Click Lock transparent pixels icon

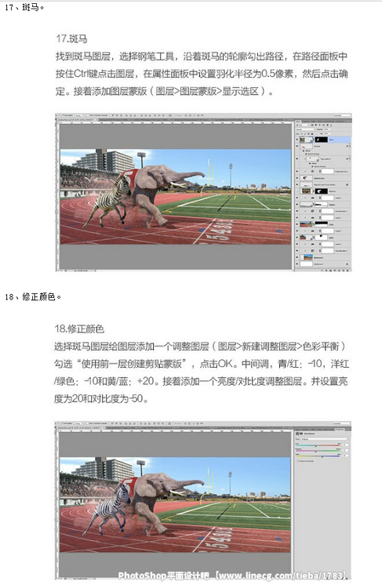click(302, 134)
